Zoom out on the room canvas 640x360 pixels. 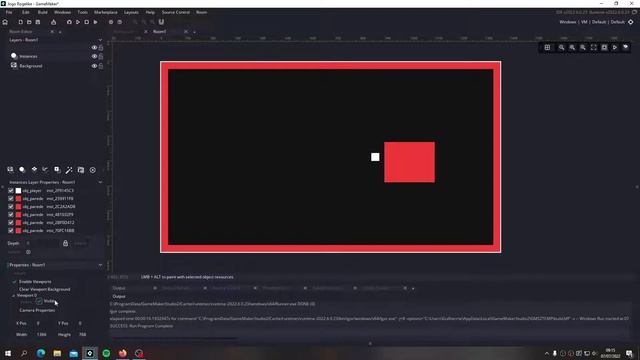[583, 48]
